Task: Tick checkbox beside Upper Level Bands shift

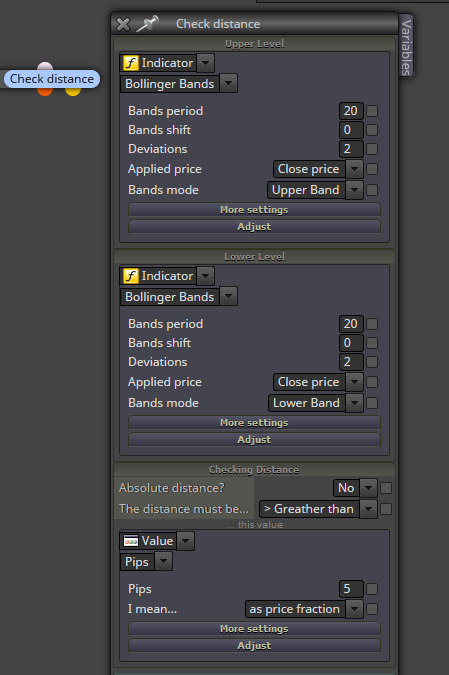Action: click(372, 130)
